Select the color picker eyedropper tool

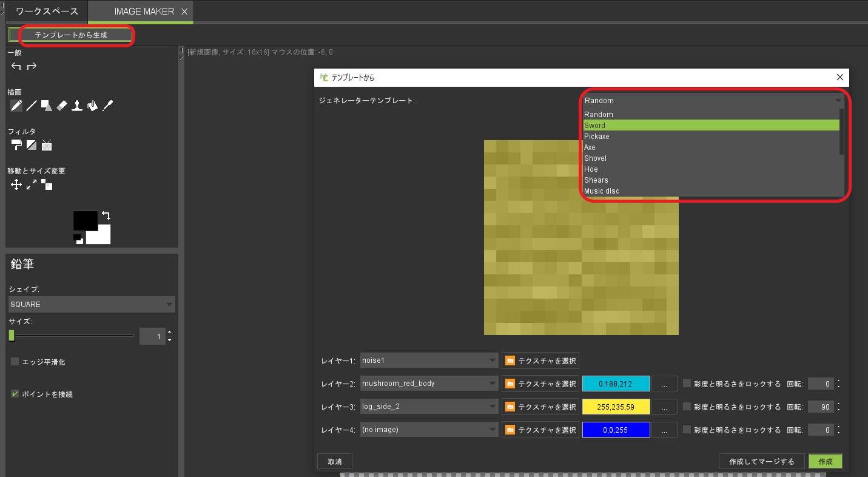coord(108,106)
